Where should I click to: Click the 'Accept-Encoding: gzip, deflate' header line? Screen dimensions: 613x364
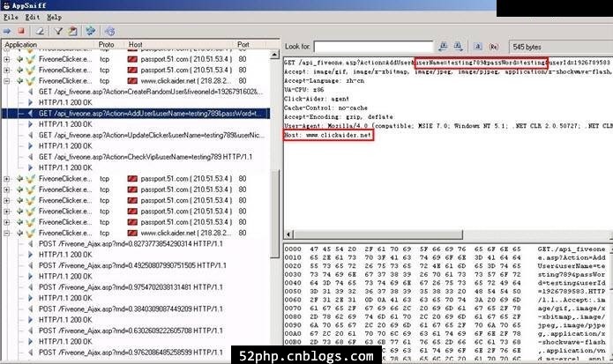point(339,116)
